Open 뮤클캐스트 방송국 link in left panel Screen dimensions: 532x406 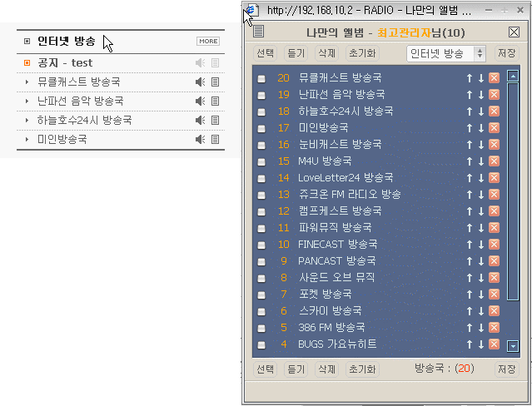pyautogui.click(x=79, y=82)
